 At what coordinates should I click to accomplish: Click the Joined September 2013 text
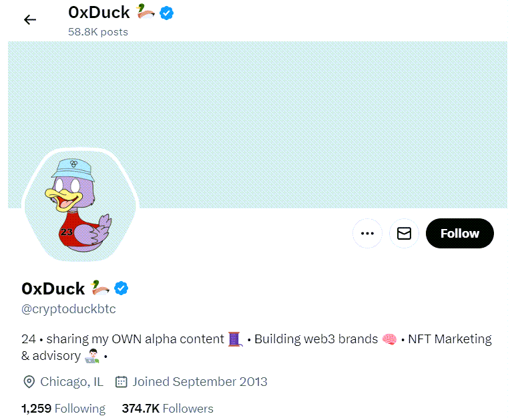coord(200,382)
